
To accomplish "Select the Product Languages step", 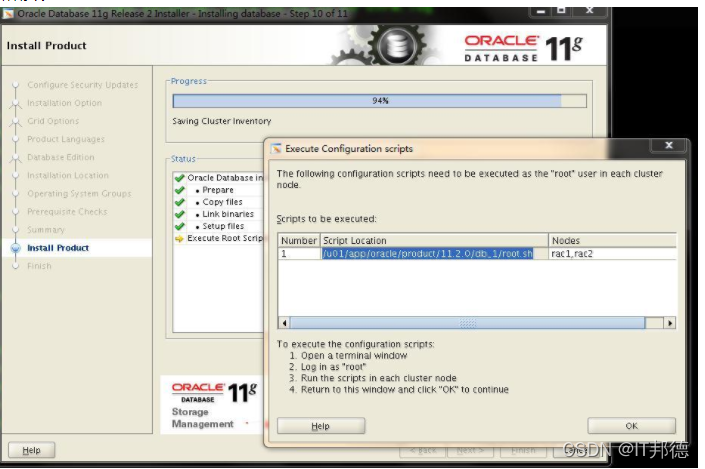I will (x=66, y=139).
